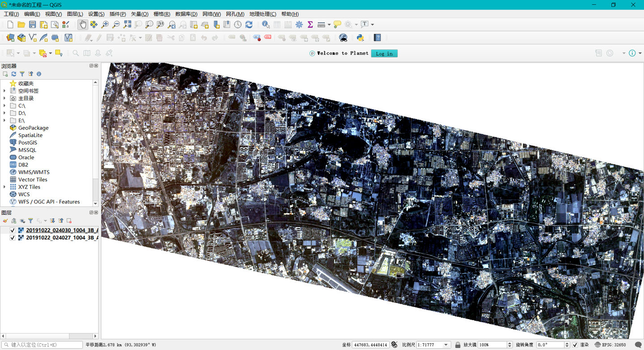Expand the XYZ Tiles node
Image resolution: width=644 pixels, height=350 pixels.
tap(4, 187)
